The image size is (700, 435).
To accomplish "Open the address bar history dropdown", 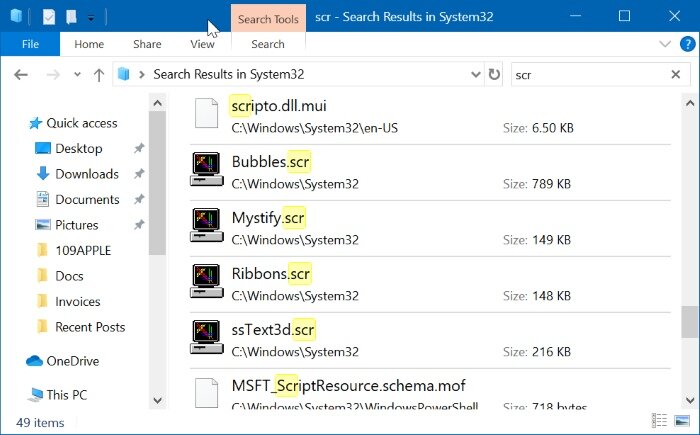I will click(x=476, y=74).
